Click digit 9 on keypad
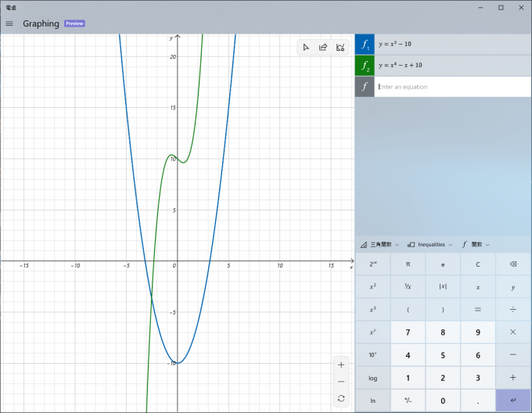This screenshot has height=413, width=532. 478,332
